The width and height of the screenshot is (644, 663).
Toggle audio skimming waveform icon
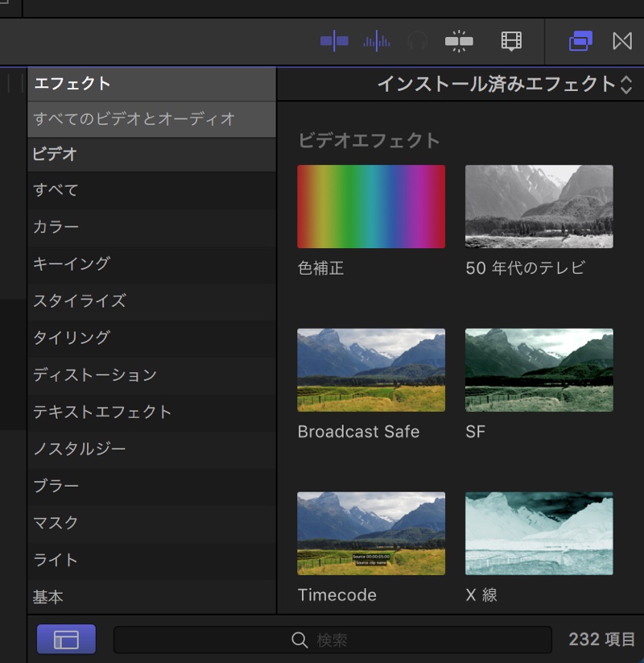click(376, 40)
